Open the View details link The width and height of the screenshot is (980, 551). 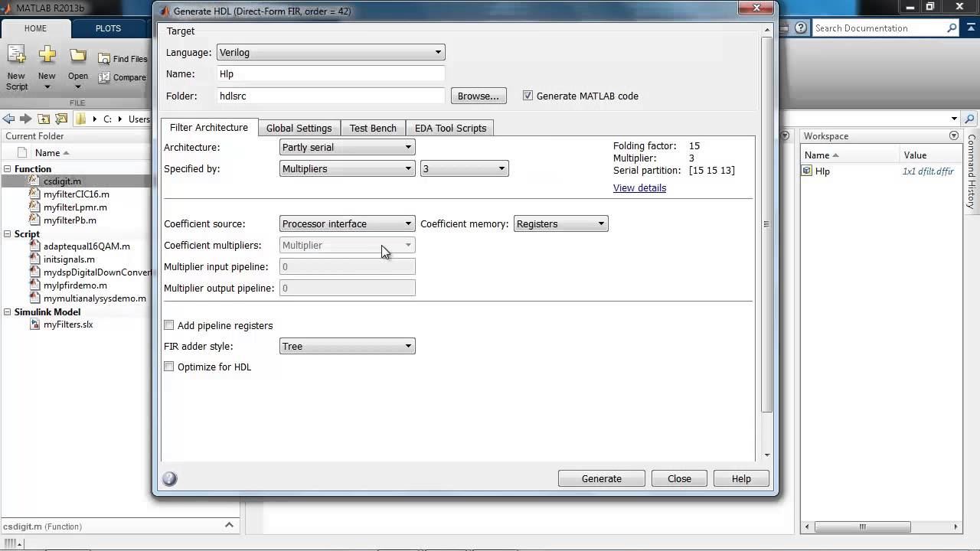(639, 187)
